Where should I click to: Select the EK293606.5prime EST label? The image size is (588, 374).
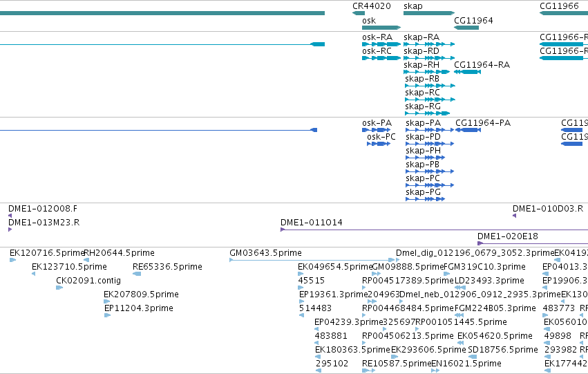tap(428, 350)
